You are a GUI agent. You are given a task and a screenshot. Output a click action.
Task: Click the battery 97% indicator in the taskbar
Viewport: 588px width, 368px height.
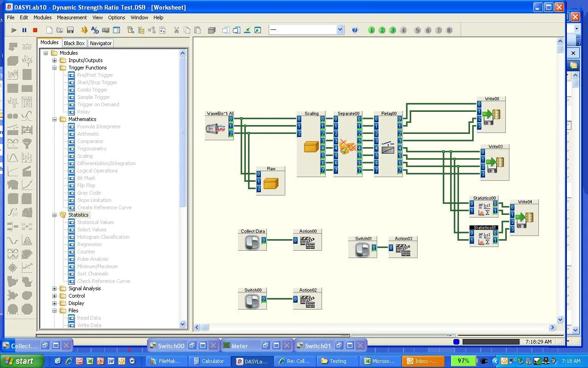coord(464,361)
